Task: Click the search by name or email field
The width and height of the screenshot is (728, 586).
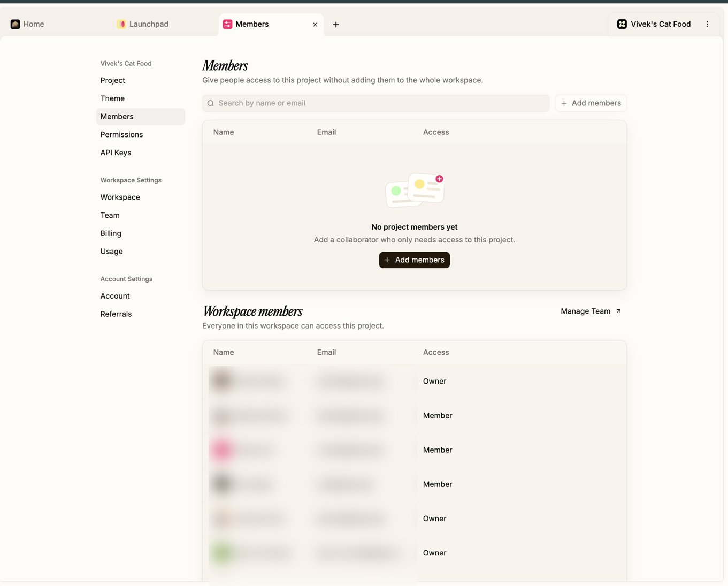Action: point(376,103)
